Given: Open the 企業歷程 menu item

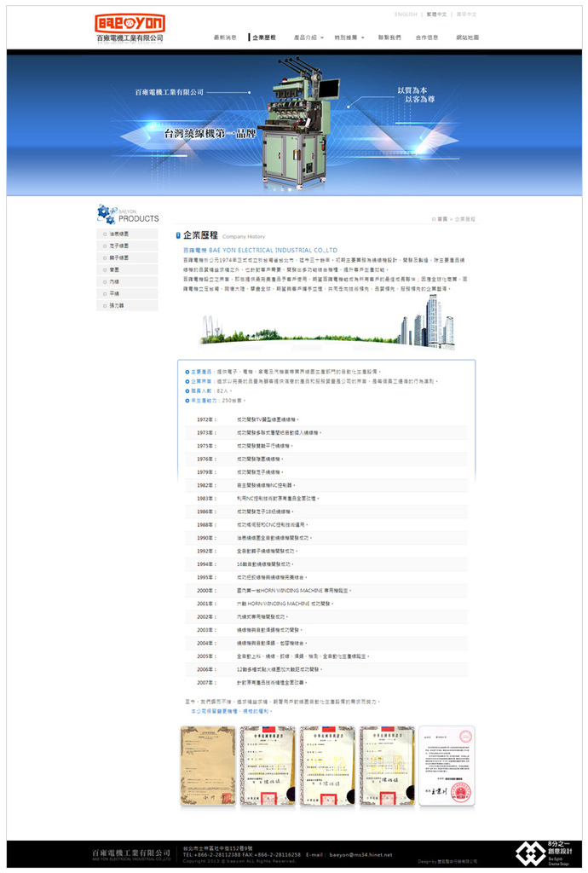Looking at the screenshot, I should (263, 38).
